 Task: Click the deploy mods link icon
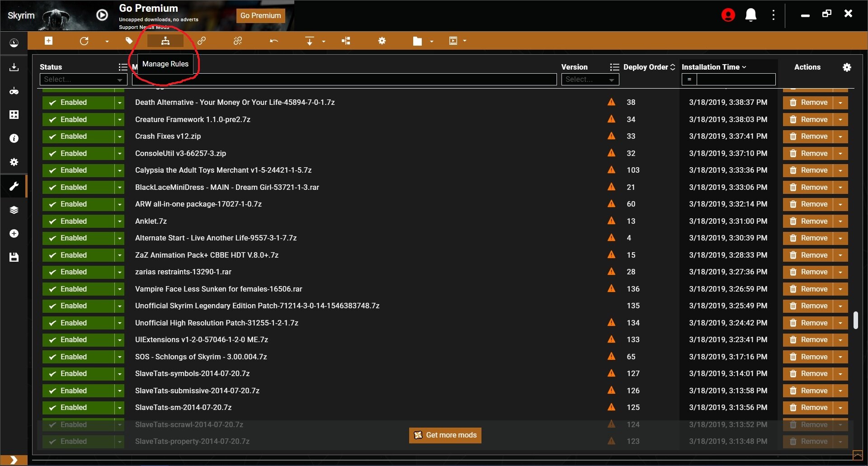(x=202, y=41)
